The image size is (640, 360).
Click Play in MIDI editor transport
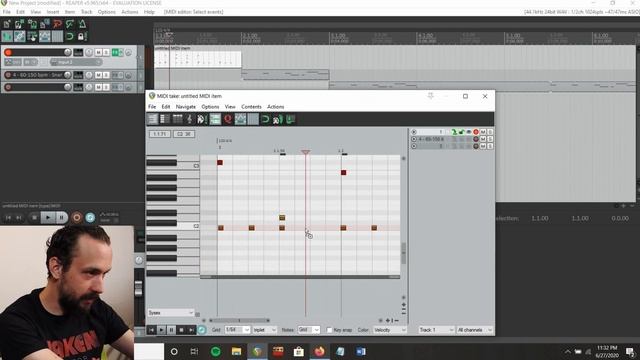tap(162, 330)
